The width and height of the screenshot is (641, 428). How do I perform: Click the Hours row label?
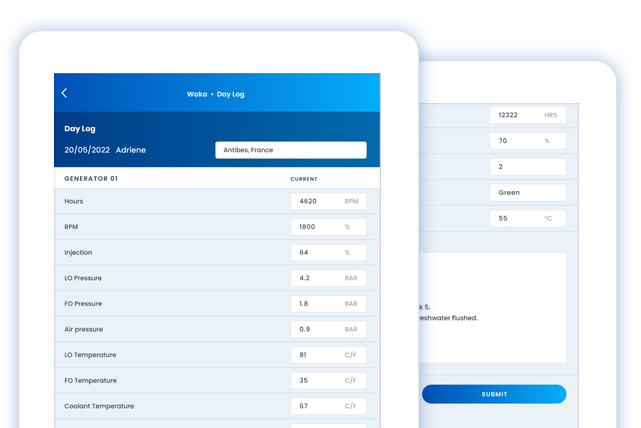point(74,201)
